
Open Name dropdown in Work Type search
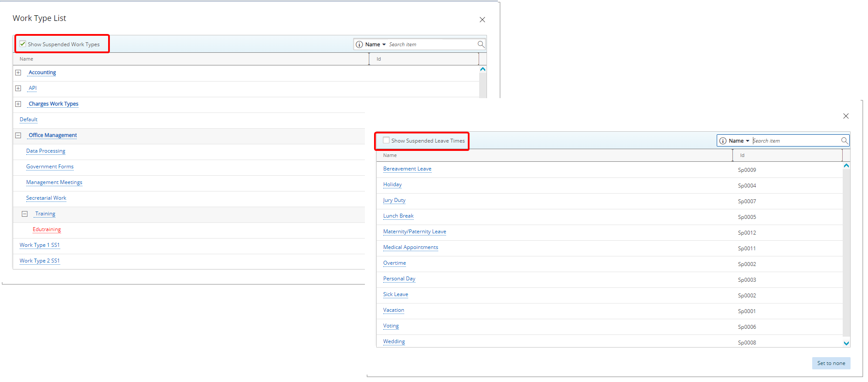(x=375, y=44)
